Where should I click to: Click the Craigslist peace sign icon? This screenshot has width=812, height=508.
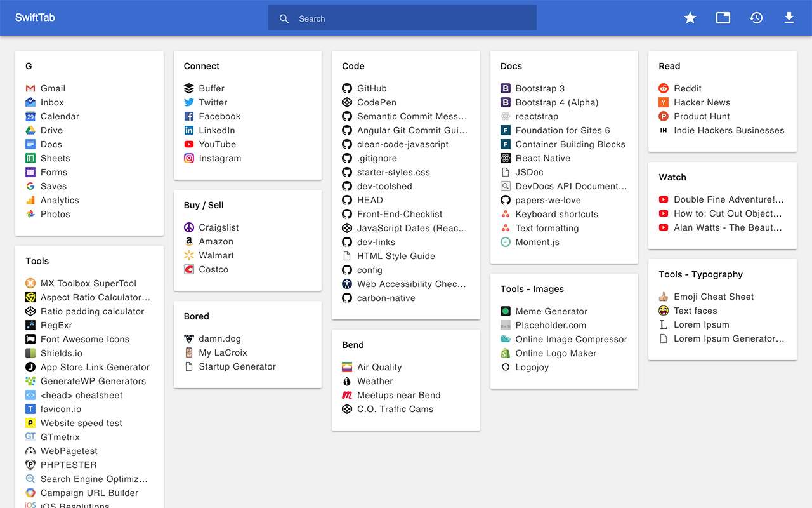[189, 227]
